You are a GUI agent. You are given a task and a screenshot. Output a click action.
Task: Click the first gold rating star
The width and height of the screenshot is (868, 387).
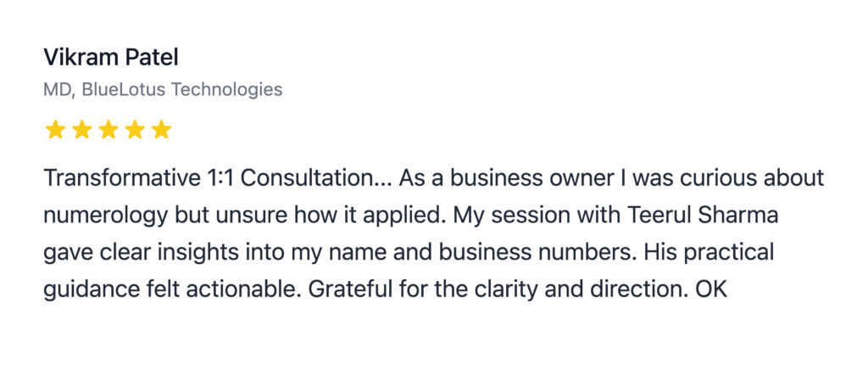[x=55, y=130]
